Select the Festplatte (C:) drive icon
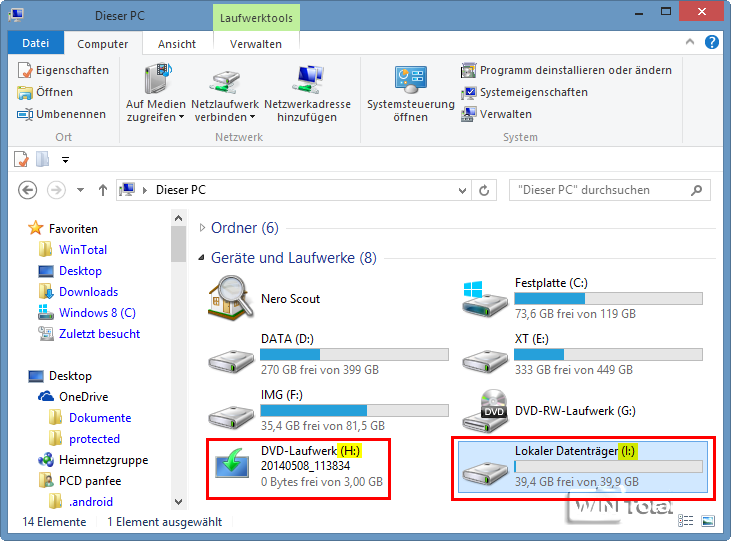The image size is (731, 541). click(x=485, y=299)
